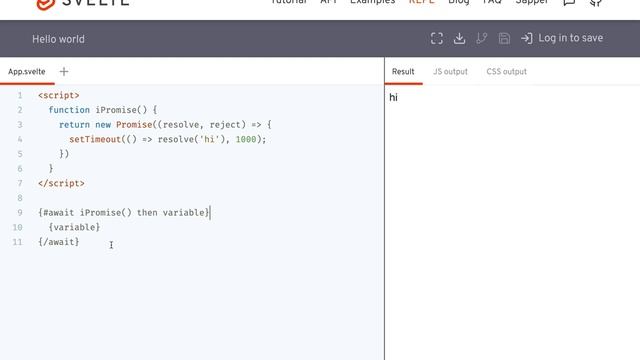The image size is (640, 360).
Task: Toggle fullscreen editor mode
Action: pos(437,38)
